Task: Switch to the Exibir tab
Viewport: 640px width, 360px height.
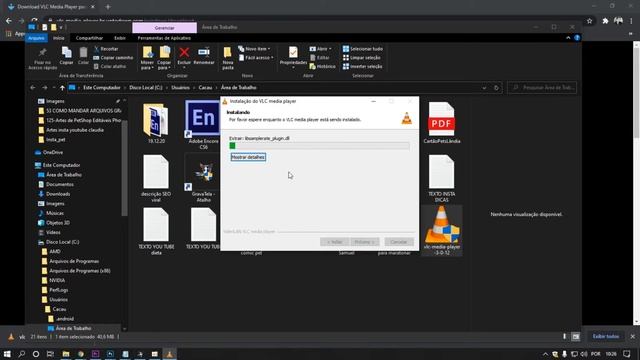Action: pyautogui.click(x=120, y=38)
